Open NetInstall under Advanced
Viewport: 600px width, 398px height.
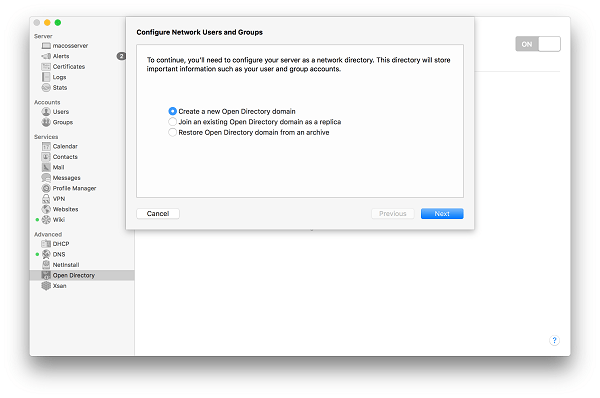point(66,265)
